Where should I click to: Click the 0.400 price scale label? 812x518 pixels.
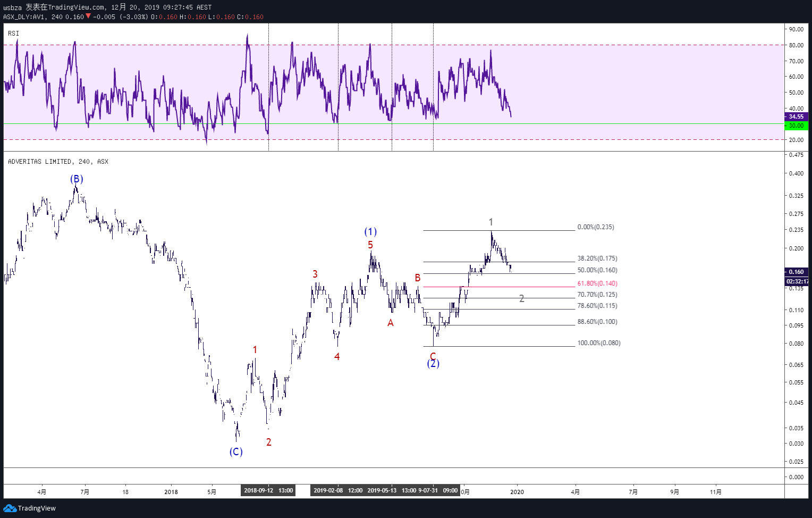point(796,173)
